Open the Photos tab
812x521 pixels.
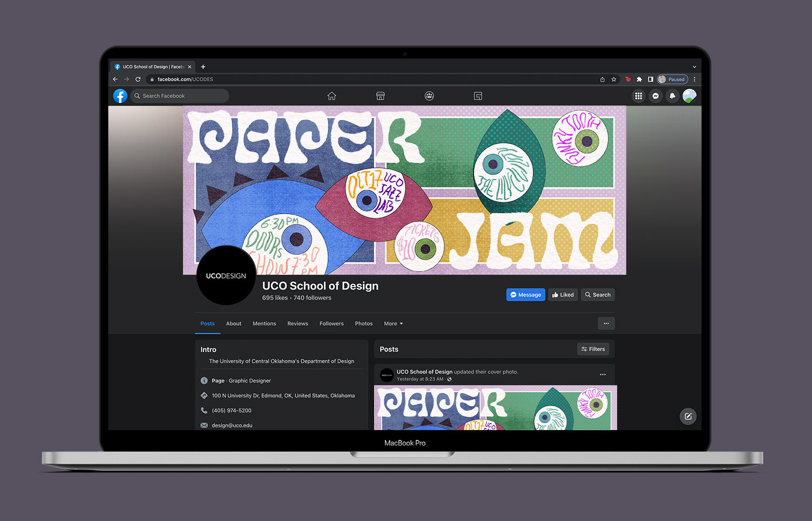click(364, 324)
